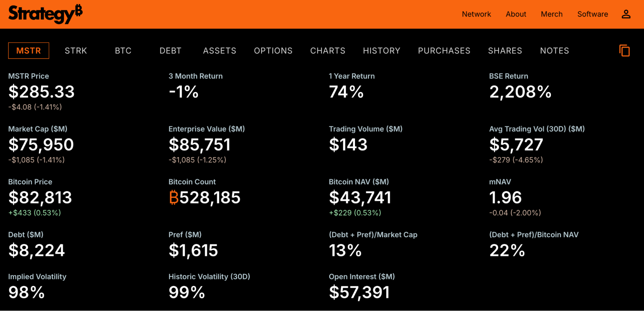644x311 pixels.
Task: Switch to the STRK tab
Action: point(76,51)
